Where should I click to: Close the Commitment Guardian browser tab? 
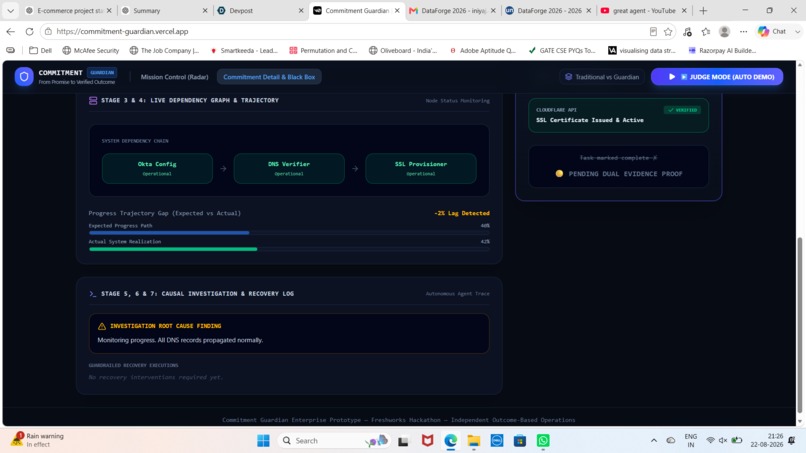[397, 10]
